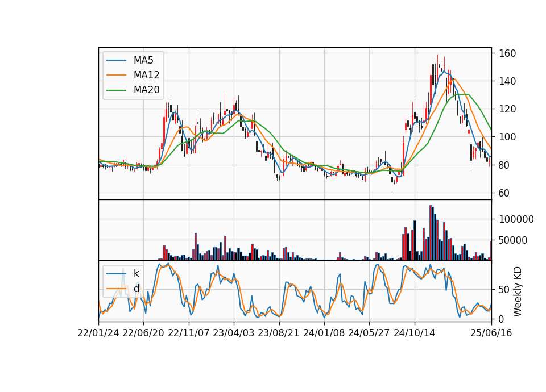This screenshot has width=546, height=392.
Task: Click the tallest volume bar near 130000
Action: pos(431,233)
